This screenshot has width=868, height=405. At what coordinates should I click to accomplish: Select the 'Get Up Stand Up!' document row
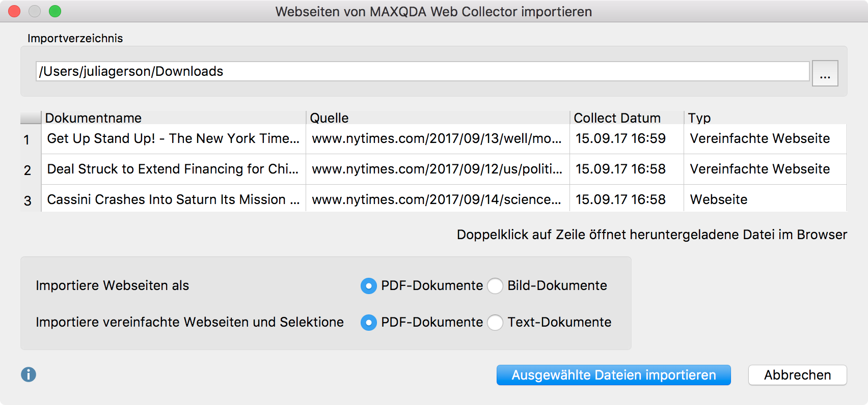(173, 138)
